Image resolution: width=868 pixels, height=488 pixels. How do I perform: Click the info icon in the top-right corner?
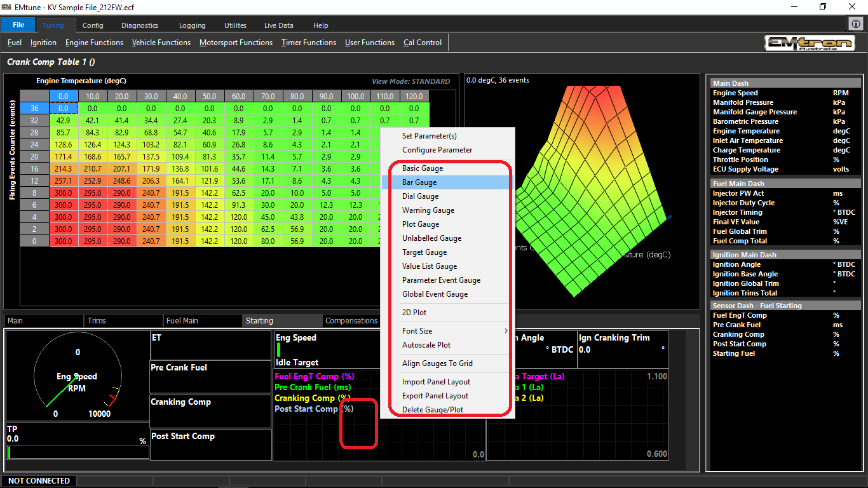tap(855, 24)
